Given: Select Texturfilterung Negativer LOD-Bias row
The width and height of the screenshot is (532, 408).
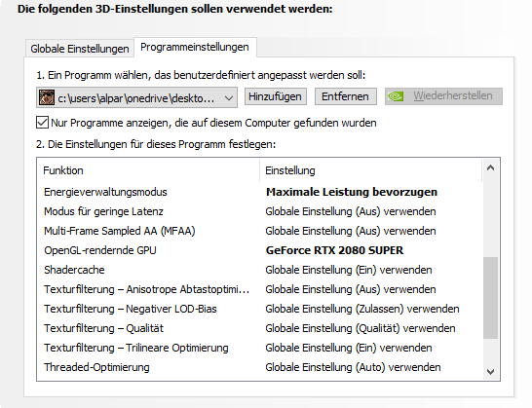Looking at the screenshot, I should click(259, 309).
